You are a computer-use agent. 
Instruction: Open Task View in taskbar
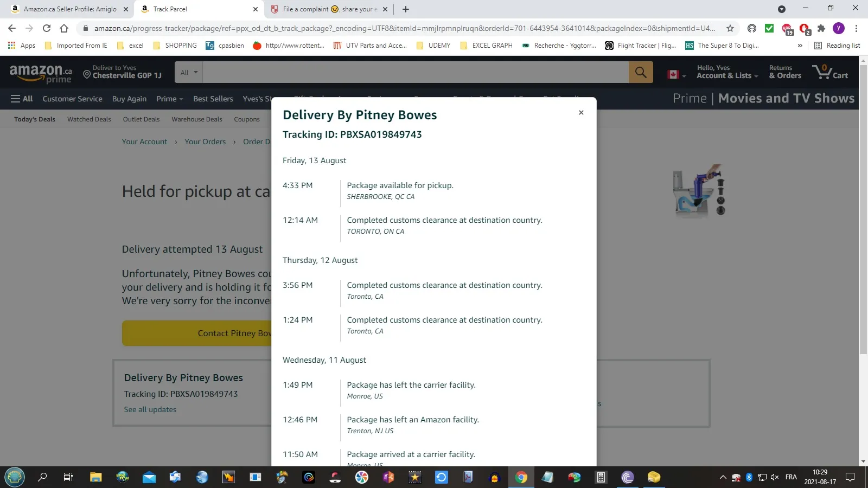[68, 477]
